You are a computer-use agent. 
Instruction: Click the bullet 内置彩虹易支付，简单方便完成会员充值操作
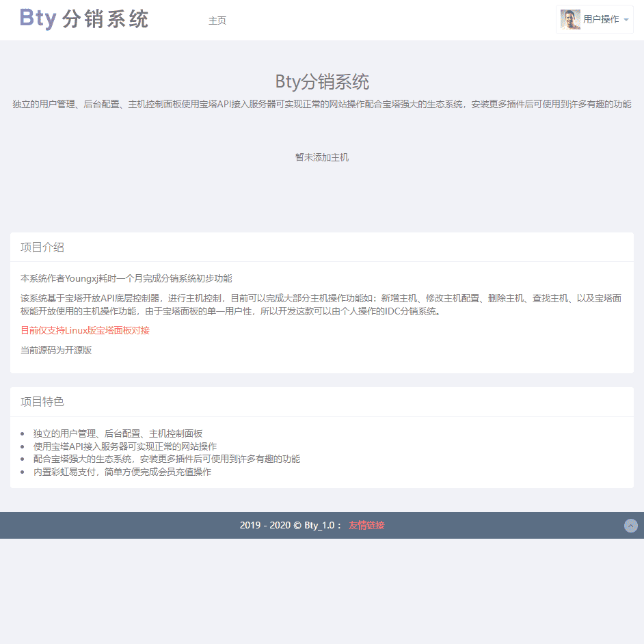(122, 472)
